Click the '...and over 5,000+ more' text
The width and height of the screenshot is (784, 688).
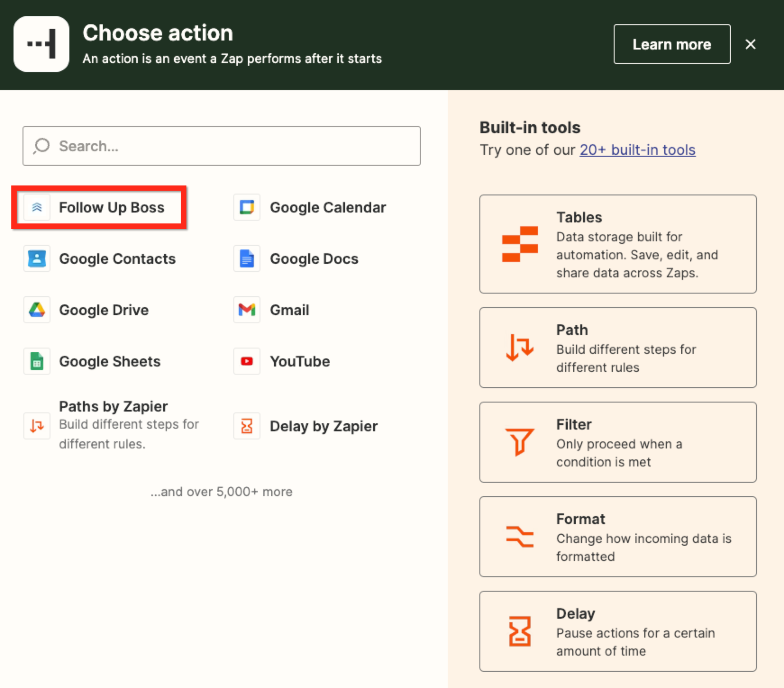pyautogui.click(x=221, y=492)
